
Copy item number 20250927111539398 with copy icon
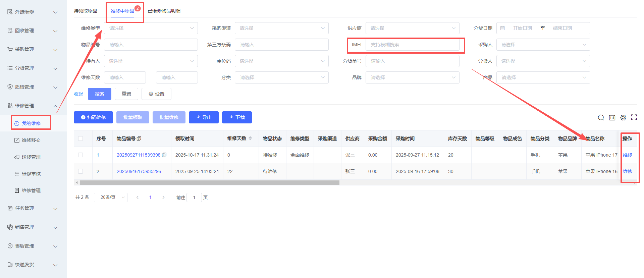(x=164, y=155)
